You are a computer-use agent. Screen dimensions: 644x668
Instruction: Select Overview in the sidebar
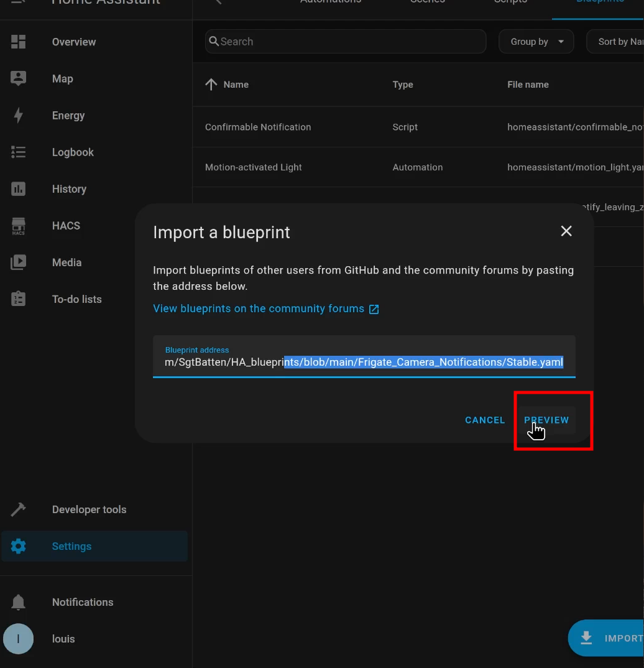click(94, 42)
